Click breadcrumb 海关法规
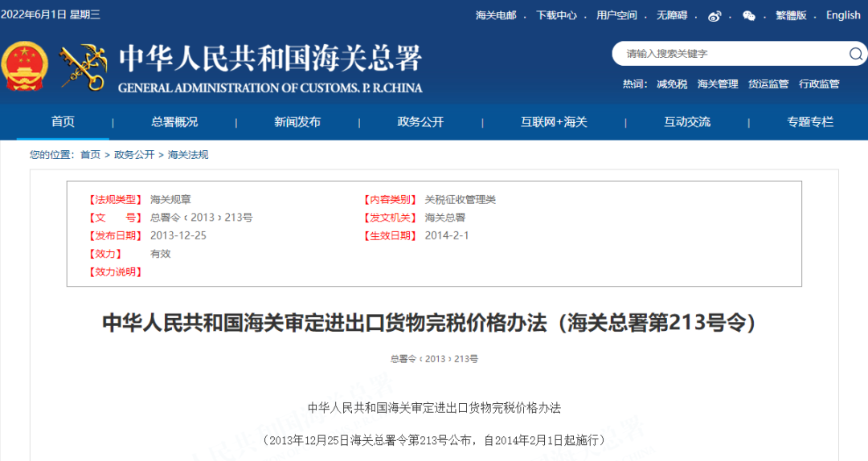Screen dimensions: 868x461 click(188, 155)
